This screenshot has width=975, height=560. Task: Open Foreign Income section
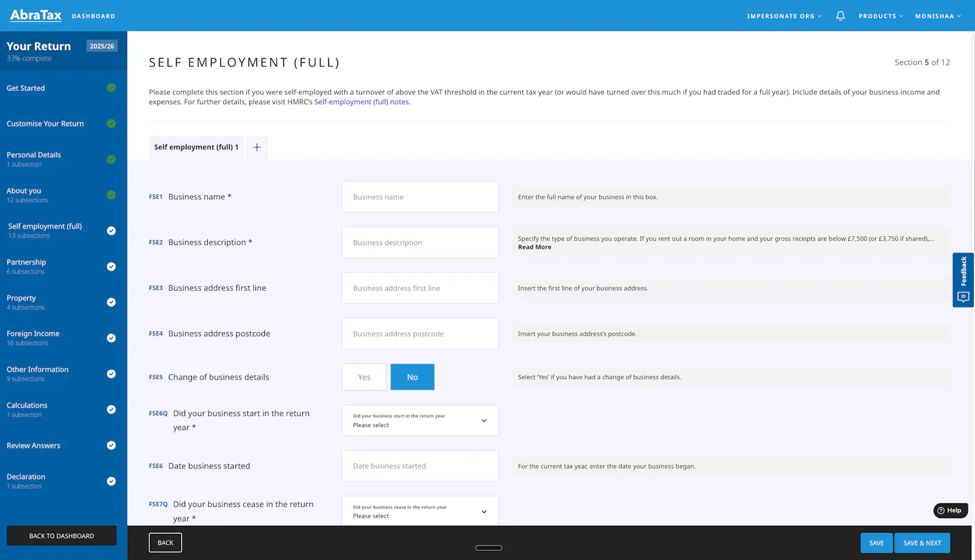(33, 338)
